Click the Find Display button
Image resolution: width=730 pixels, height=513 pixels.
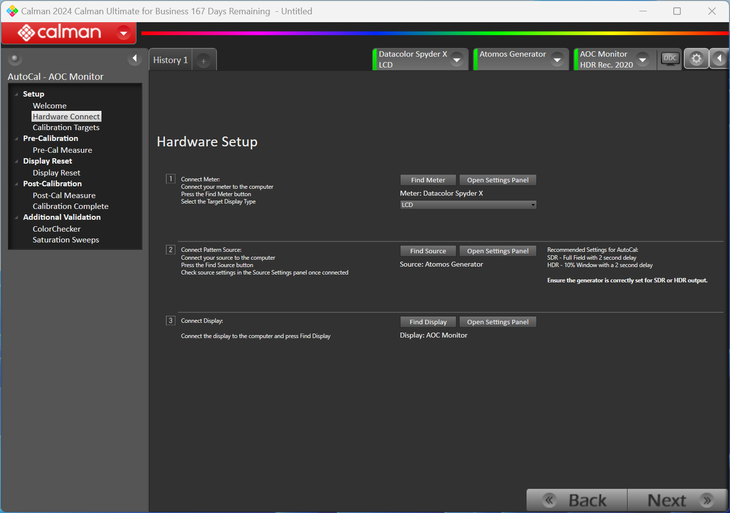(x=428, y=322)
